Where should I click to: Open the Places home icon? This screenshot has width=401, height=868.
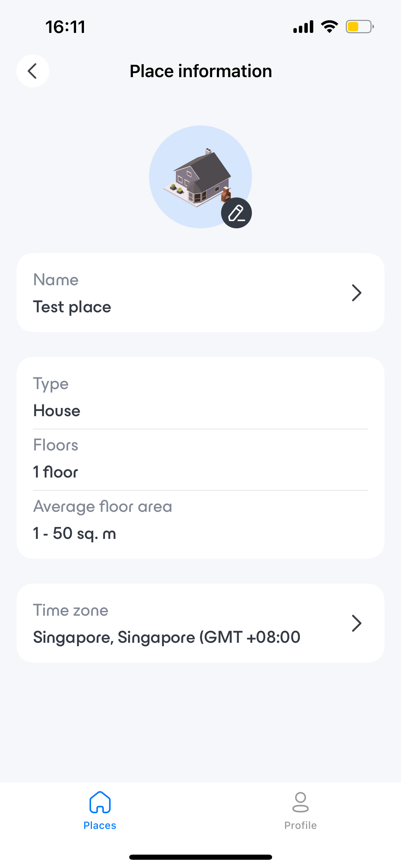[100, 802]
